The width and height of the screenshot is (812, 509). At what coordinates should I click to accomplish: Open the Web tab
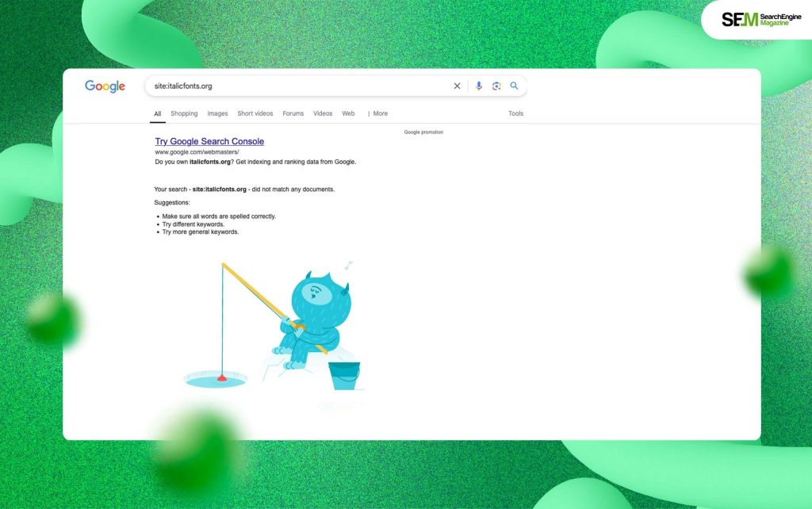[x=348, y=113]
